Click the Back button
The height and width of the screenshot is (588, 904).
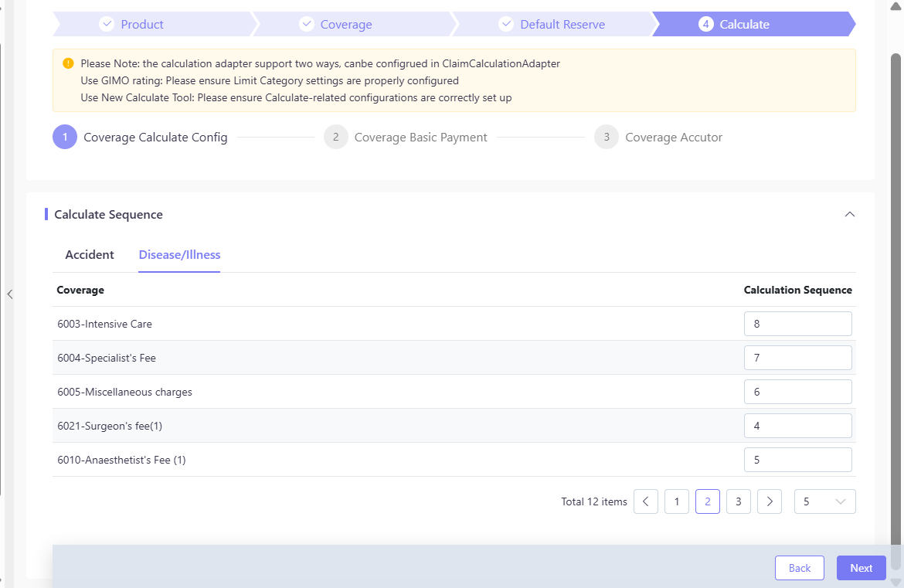click(799, 568)
